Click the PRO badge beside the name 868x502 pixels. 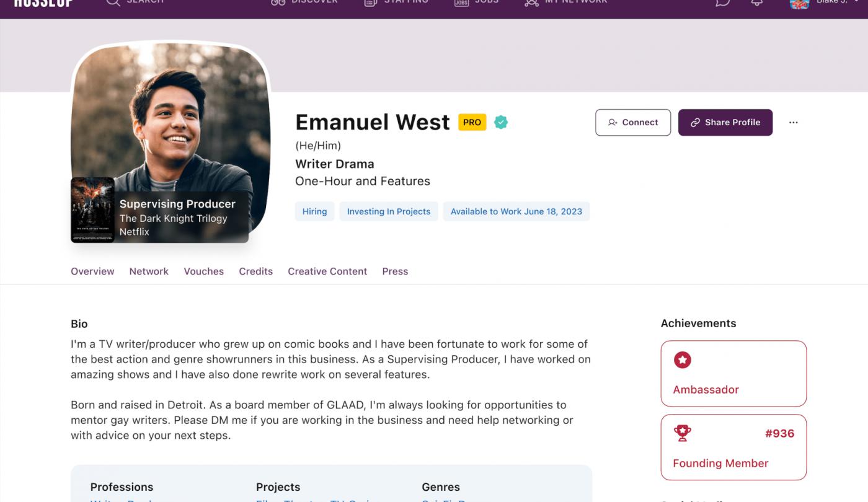click(x=472, y=122)
